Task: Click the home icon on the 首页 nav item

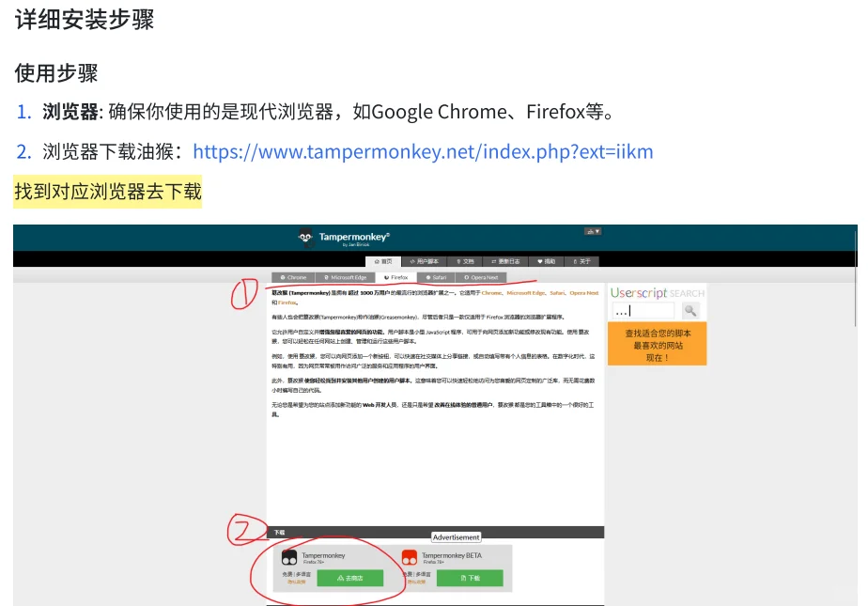Action: [x=377, y=261]
